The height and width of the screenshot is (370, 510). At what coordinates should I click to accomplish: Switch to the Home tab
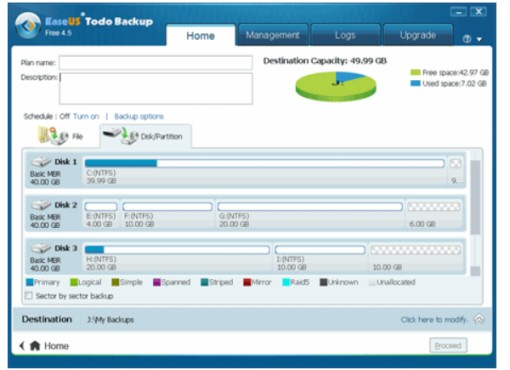coord(200,35)
